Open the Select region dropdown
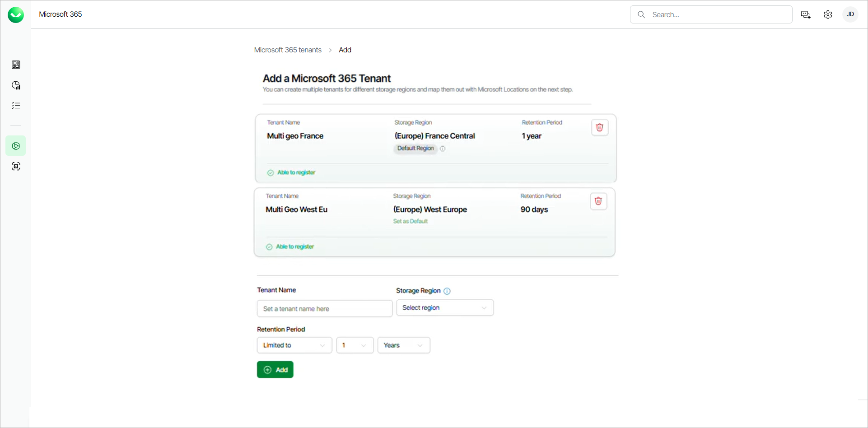The height and width of the screenshot is (428, 868). (445, 308)
